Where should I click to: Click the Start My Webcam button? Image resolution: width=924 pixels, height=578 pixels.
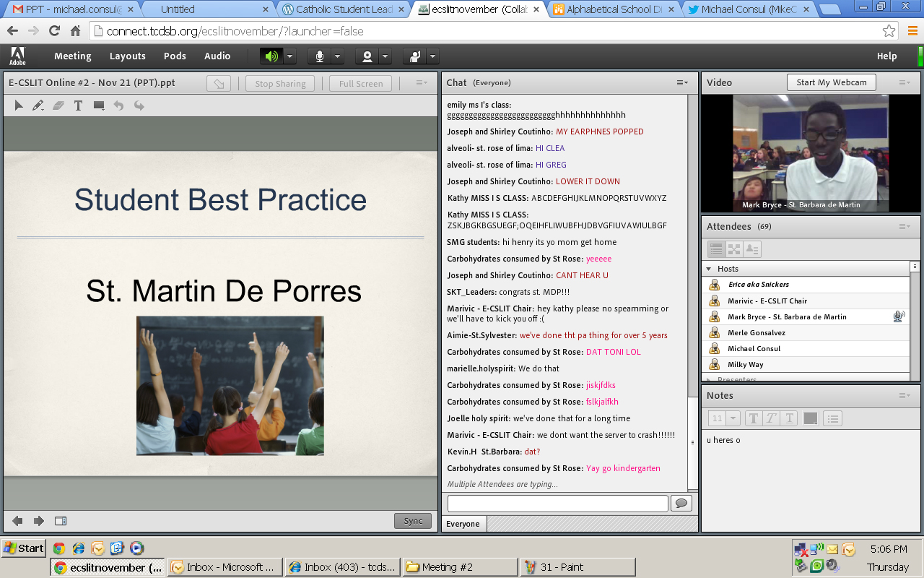tap(831, 82)
